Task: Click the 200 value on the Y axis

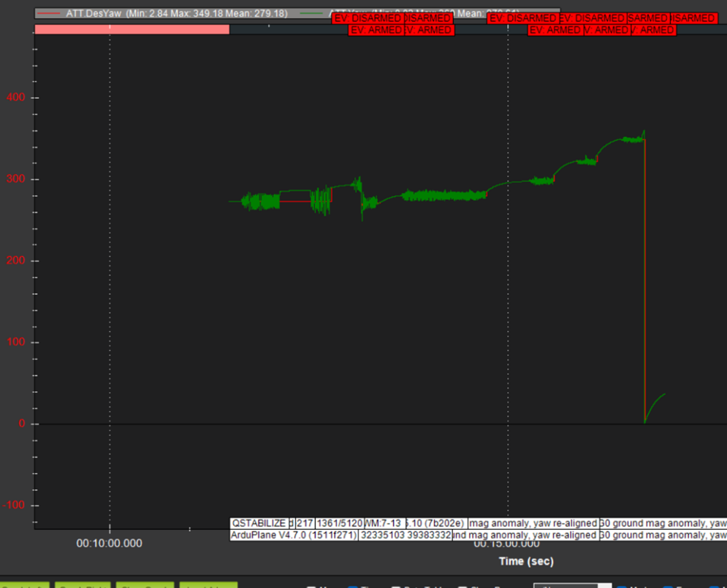Action: [x=16, y=261]
